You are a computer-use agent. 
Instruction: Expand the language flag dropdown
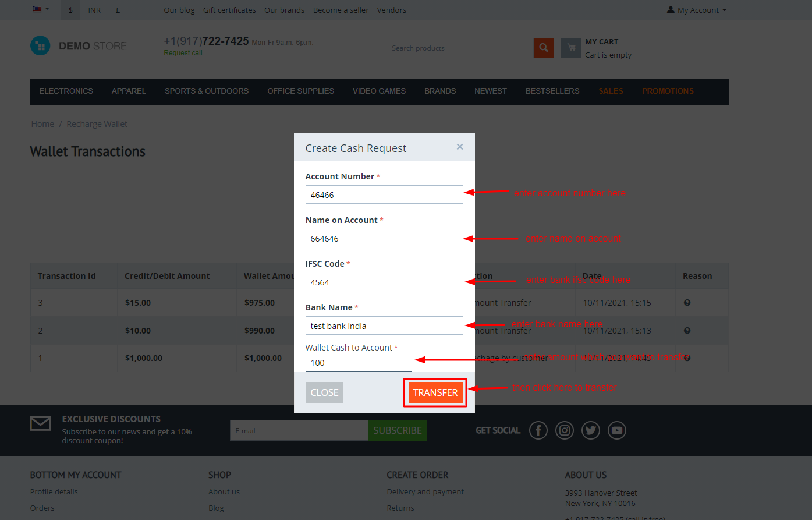(x=41, y=9)
